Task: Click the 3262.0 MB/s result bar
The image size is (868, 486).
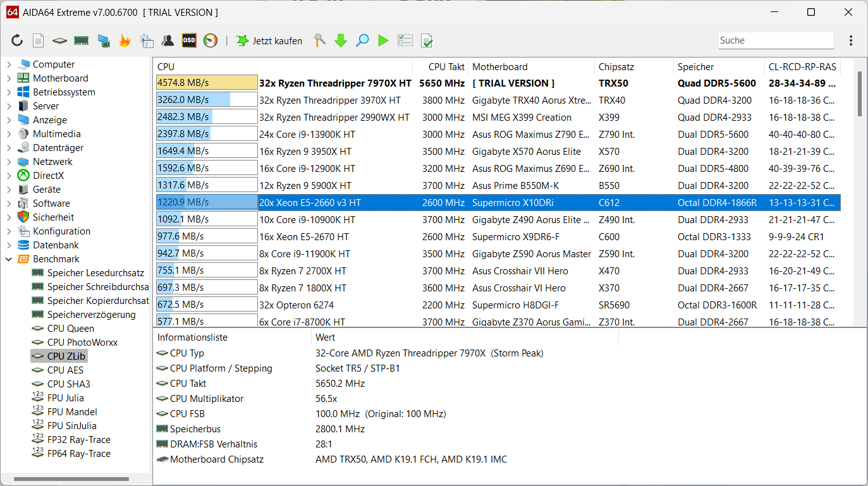Action: 207,100
